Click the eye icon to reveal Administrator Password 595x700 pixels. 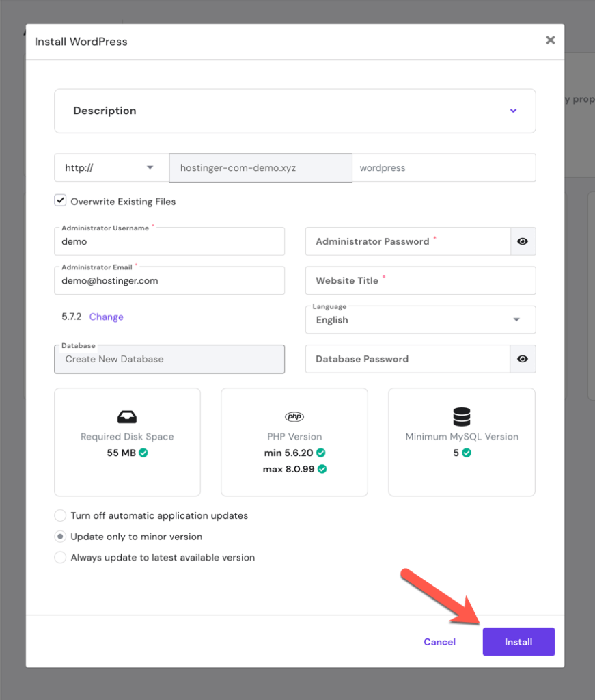522,241
